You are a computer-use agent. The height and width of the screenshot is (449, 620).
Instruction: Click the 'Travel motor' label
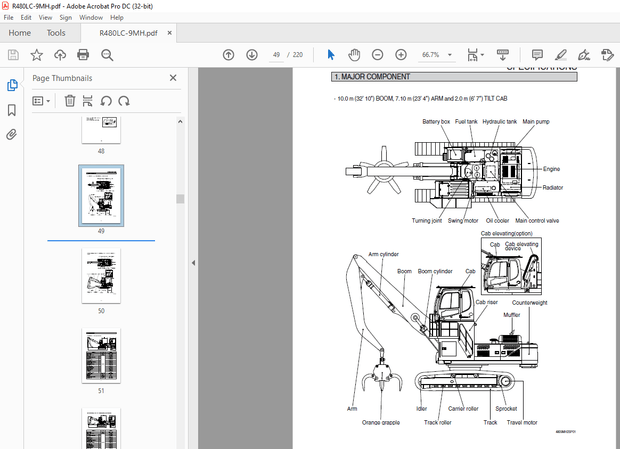pos(522,423)
